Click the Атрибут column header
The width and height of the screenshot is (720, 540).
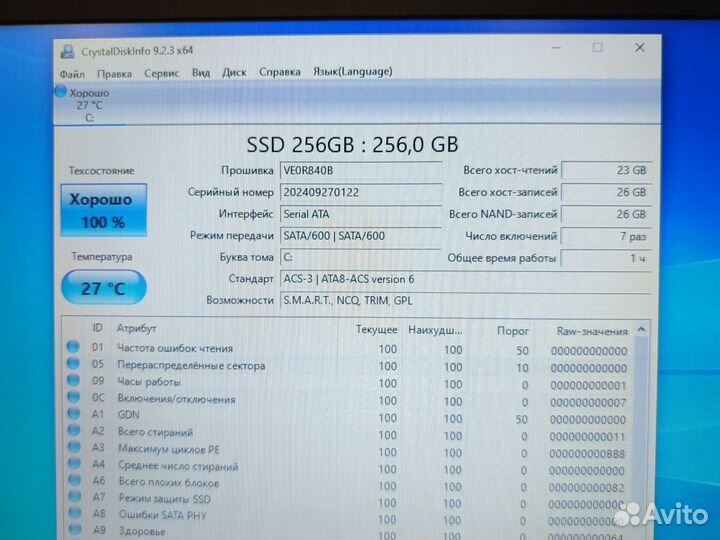click(x=136, y=328)
